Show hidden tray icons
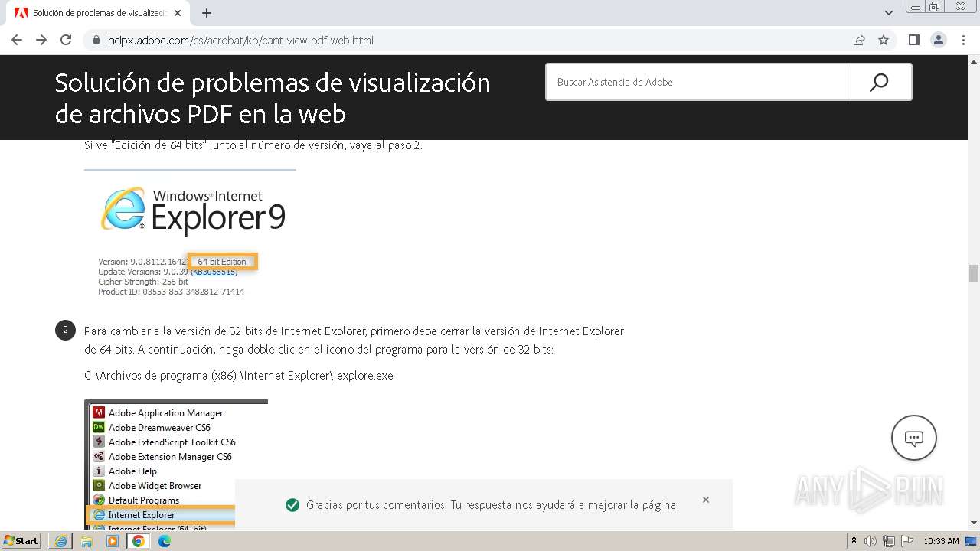 click(x=854, y=541)
